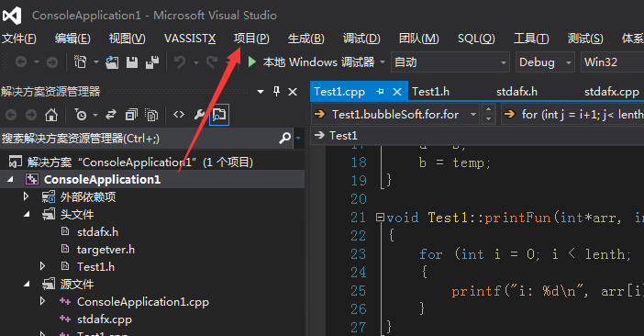This screenshot has height=336, width=644.
Task: Toggle pin on Test1.cpp tab
Action: (380, 92)
